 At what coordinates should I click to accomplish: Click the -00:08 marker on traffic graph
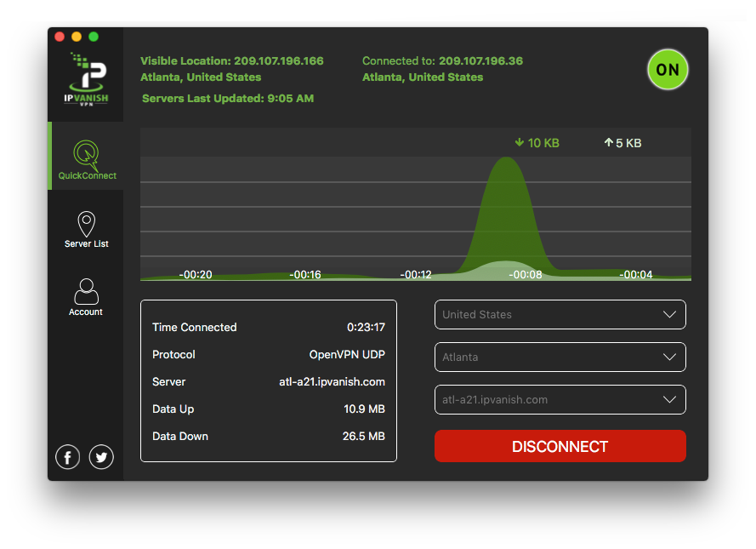click(526, 274)
